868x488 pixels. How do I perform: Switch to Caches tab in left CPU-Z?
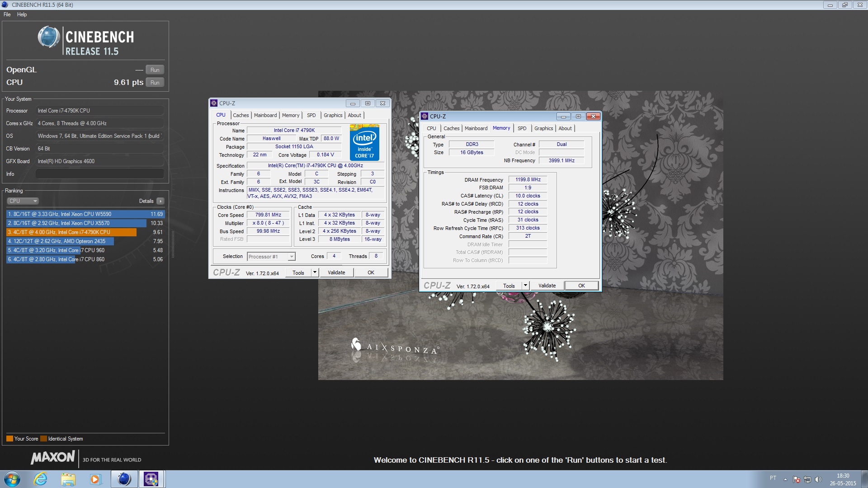pos(241,115)
